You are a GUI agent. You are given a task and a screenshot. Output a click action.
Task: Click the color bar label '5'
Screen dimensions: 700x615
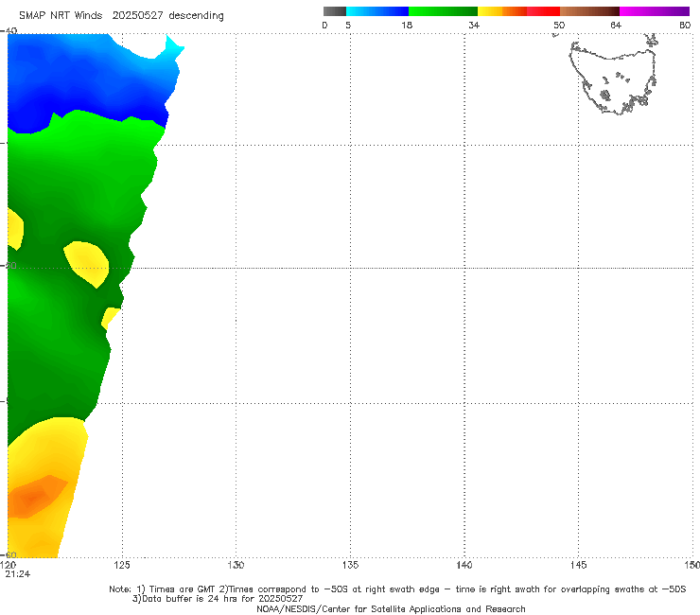[348, 26]
